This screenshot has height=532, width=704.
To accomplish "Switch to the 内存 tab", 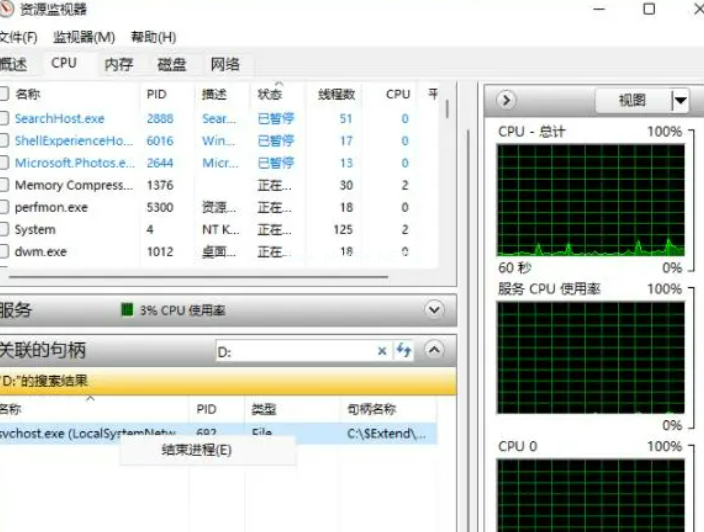I will coord(118,64).
